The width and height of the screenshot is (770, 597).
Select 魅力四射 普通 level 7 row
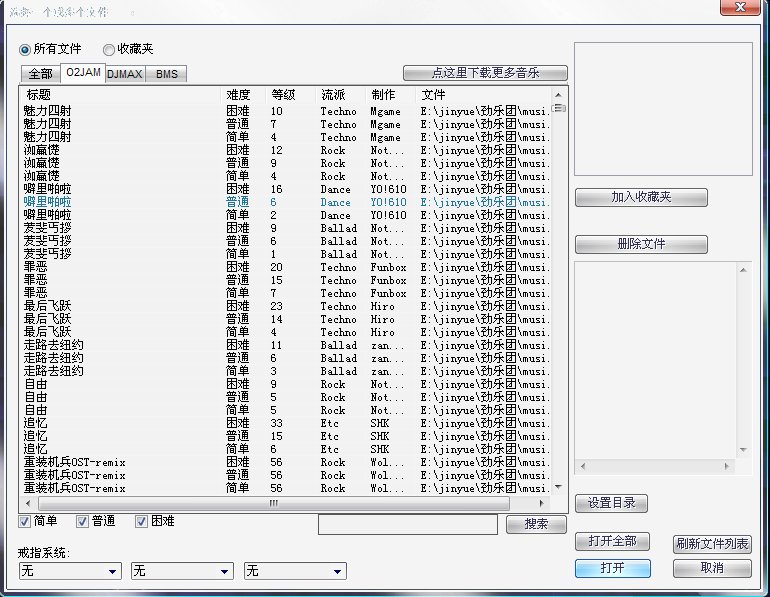(286, 124)
